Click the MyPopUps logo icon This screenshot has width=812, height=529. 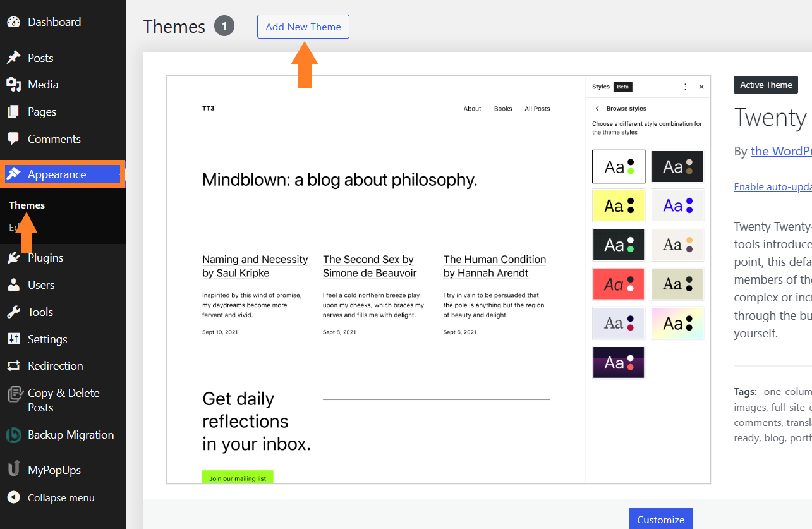13,470
